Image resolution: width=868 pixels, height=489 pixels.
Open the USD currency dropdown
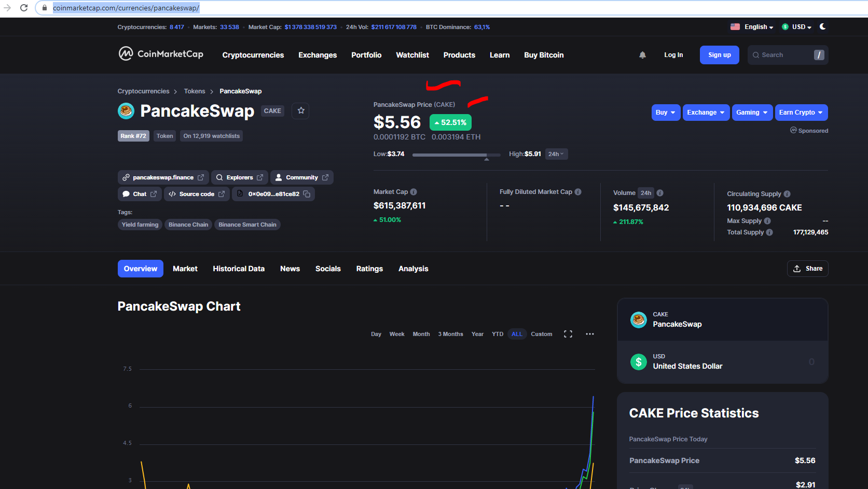pos(796,26)
